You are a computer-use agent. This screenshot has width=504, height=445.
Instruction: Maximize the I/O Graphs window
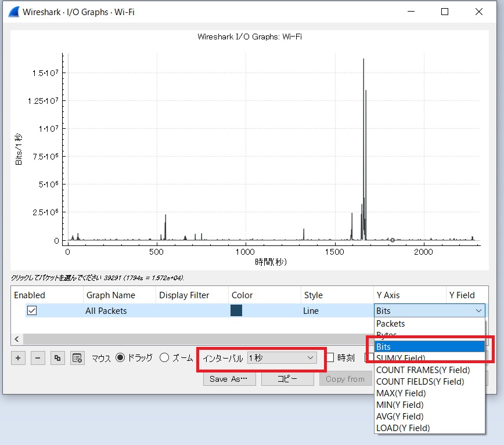[445, 12]
